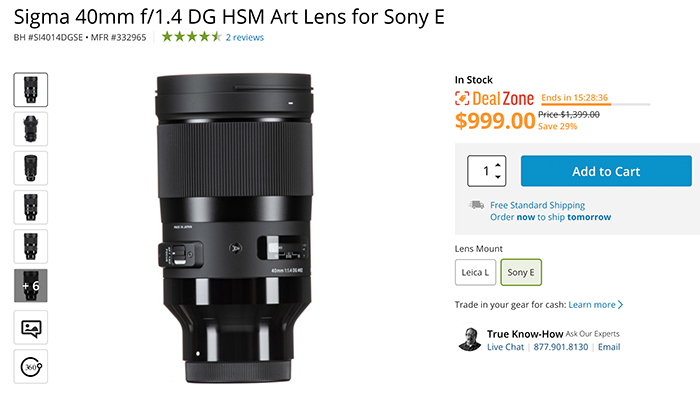Select the Leica L lens mount

click(x=475, y=272)
